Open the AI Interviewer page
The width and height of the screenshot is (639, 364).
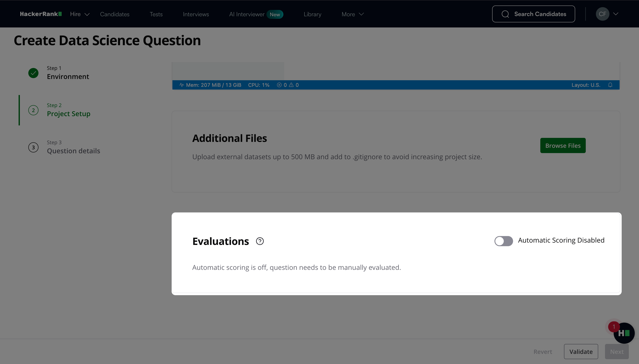tap(247, 14)
